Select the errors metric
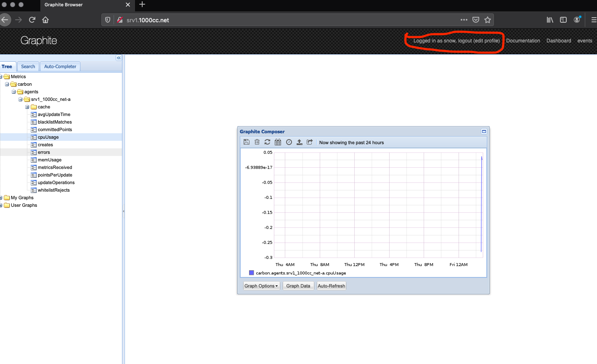Image resolution: width=597 pixels, height=364 pixels. [44, 152]
